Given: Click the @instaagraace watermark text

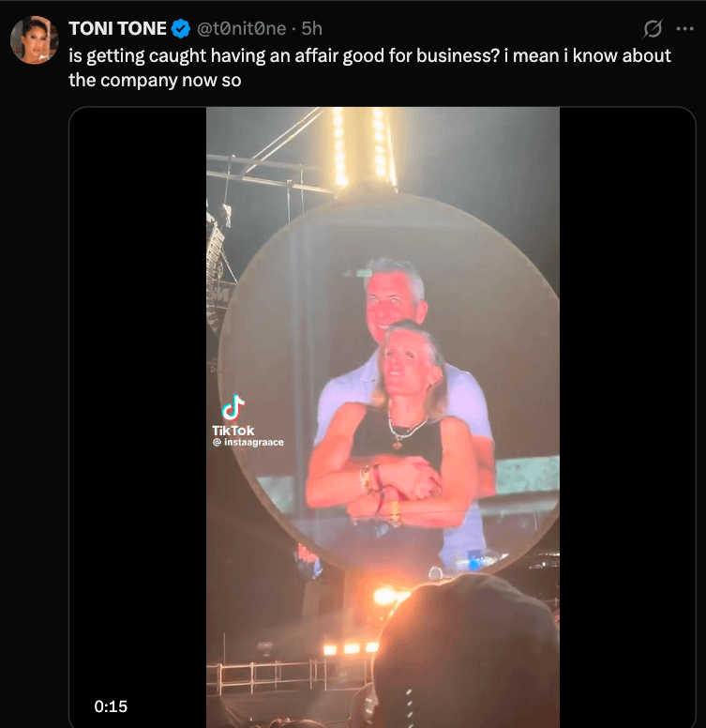Looking at the screenshot, I should click(x=248, y=442).
